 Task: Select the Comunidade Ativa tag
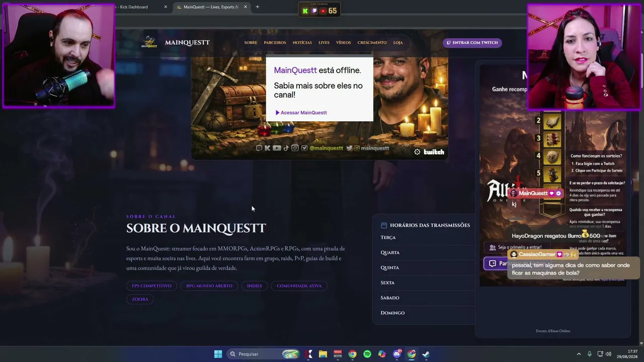tap(299, 286)
